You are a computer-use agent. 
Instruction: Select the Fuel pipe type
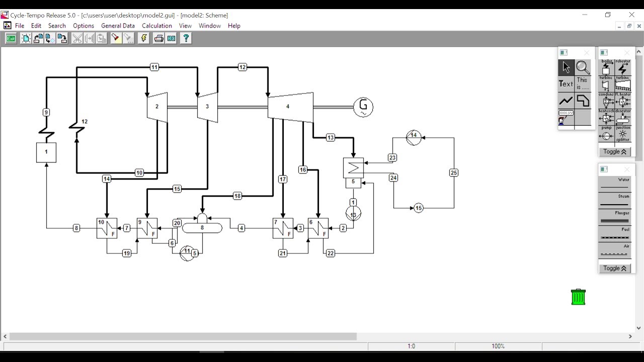615,233
